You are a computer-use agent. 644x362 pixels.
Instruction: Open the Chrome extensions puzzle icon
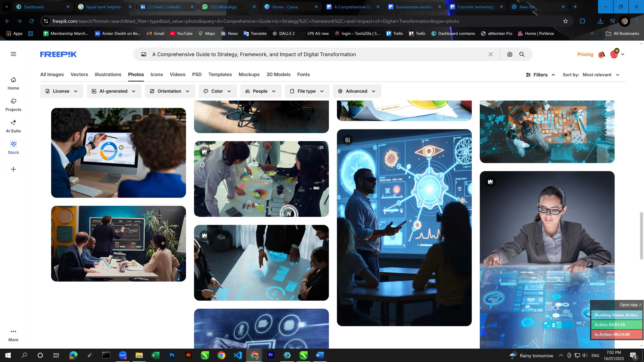coord(582,21)
